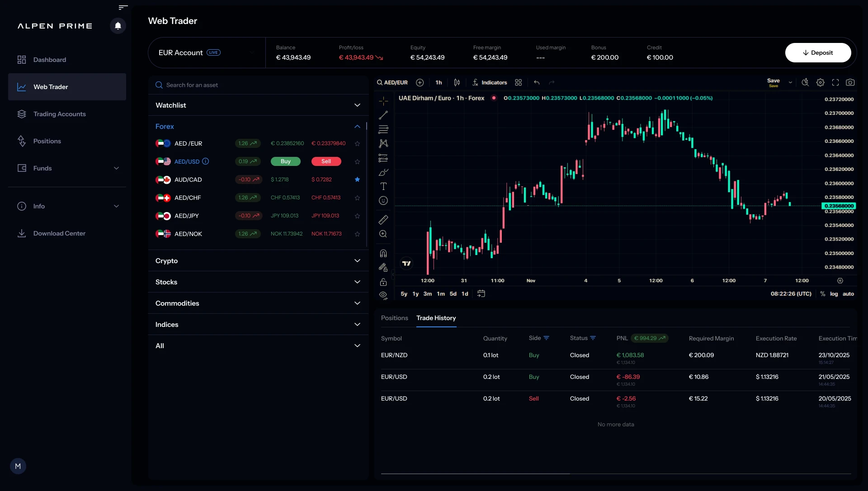
Task: Expand the Stocks section
Action: tap(258, 282)
